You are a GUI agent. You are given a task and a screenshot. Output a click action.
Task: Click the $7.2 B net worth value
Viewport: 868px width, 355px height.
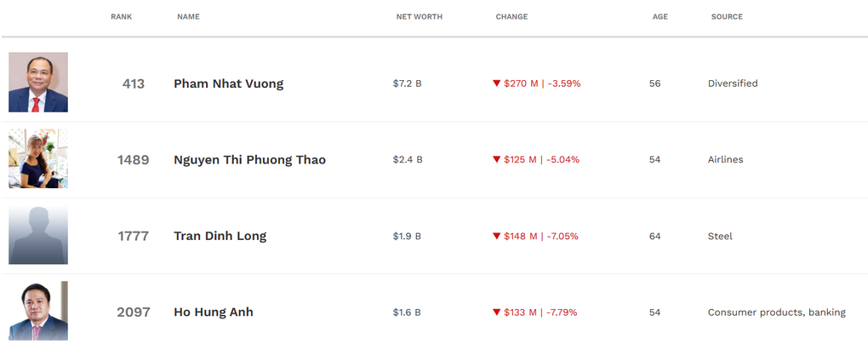(407, 83)
